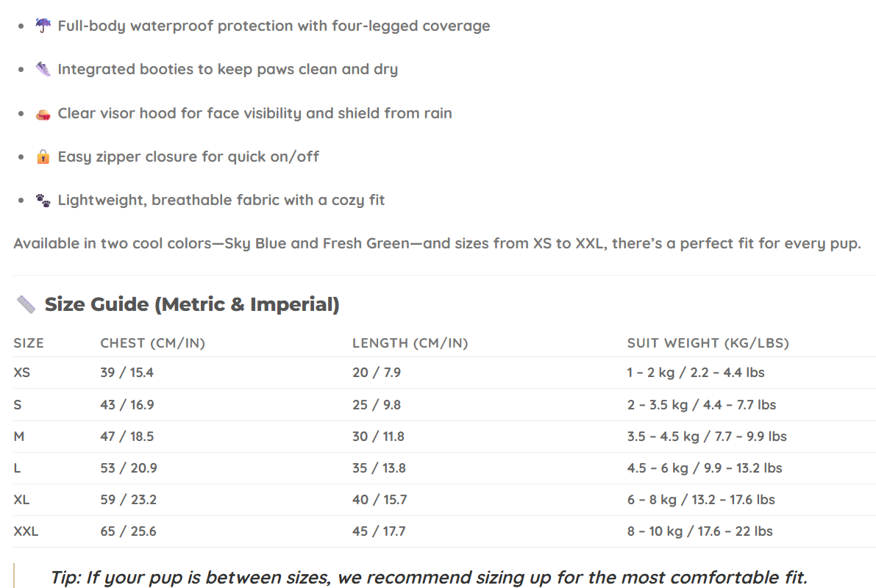Click the M size row label
This screenshot has width=876, height=588.
[19, 437]
